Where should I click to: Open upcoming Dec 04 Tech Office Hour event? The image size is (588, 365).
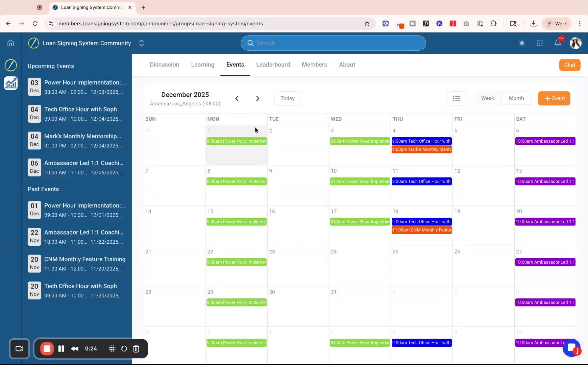77,114
